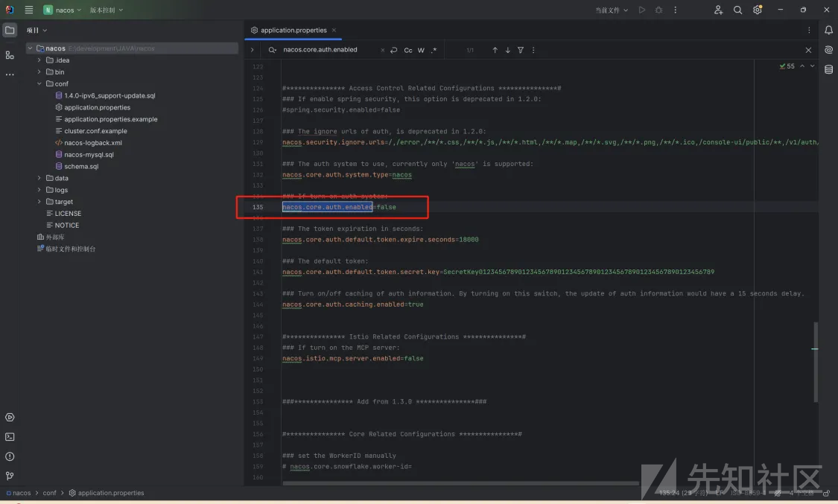
Task: Toggle the search results filter
Action: [521, 50]
